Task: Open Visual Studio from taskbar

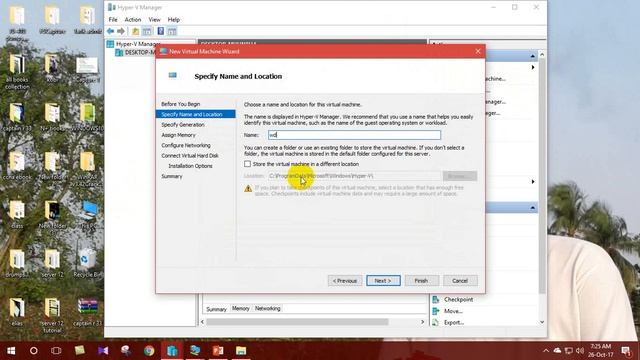Action: 103,351
